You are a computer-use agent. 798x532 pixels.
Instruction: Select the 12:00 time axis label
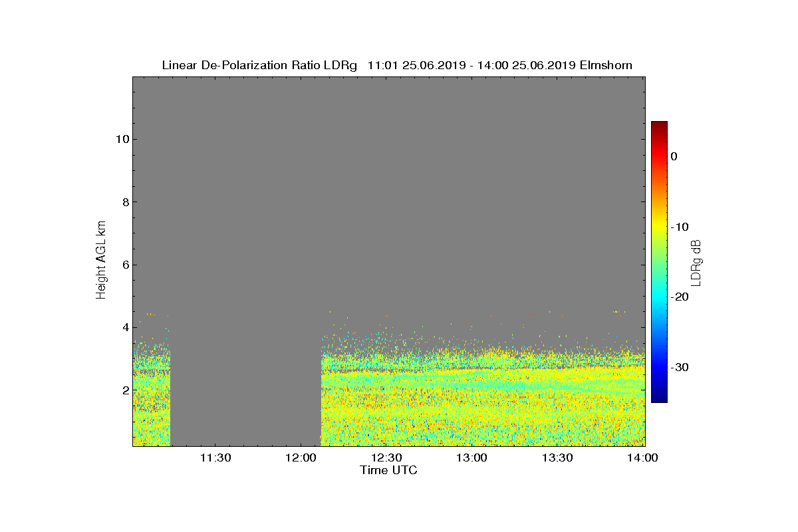[301, 458]
